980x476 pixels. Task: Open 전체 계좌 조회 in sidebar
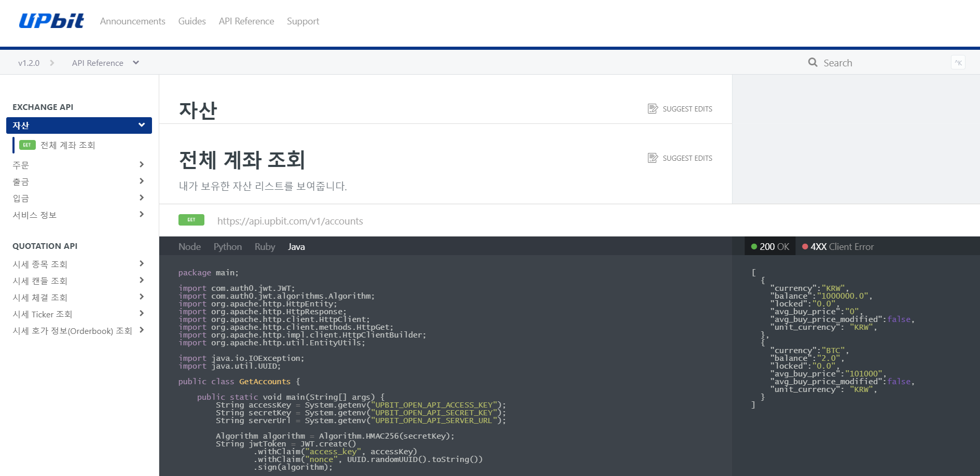coord(68,145)
